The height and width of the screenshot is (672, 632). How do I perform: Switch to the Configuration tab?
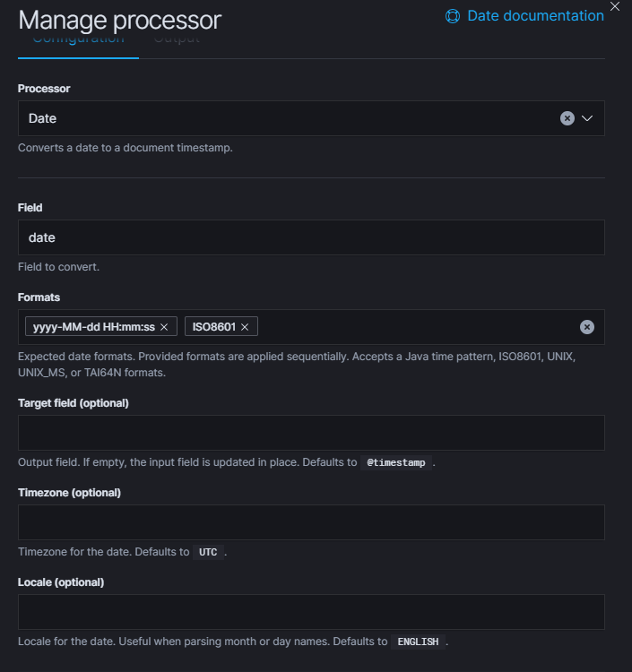pyautogui.click(x=78, y=41)
